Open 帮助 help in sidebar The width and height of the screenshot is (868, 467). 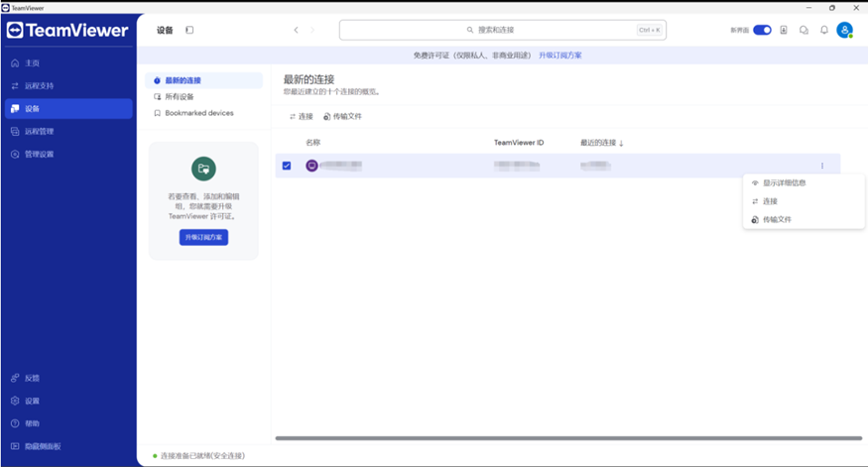(x=68, y=423)
